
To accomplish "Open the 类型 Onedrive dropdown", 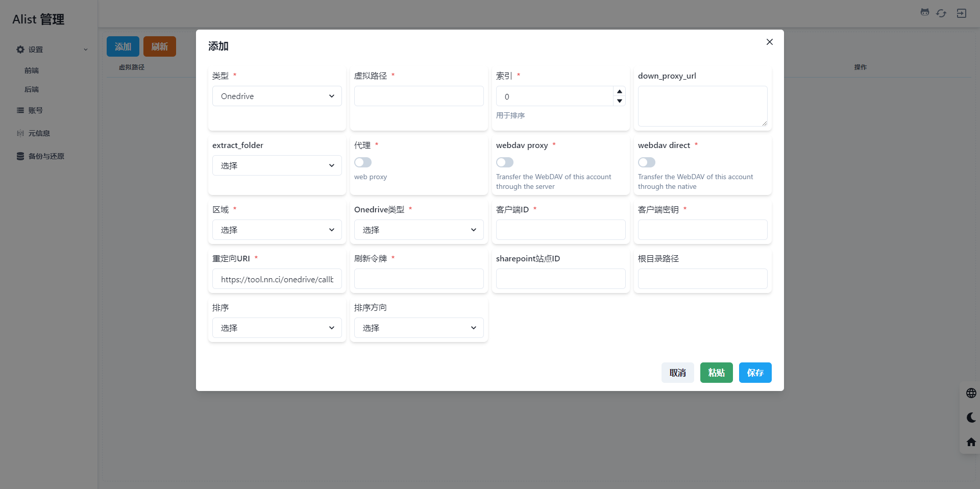I will pyautogui.click(x=277, y=96).
